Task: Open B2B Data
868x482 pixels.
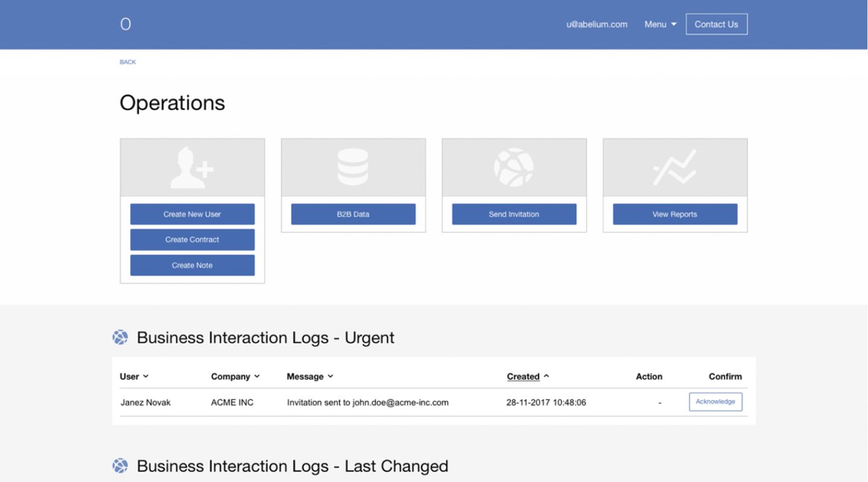Action: (x=353, y=214)
